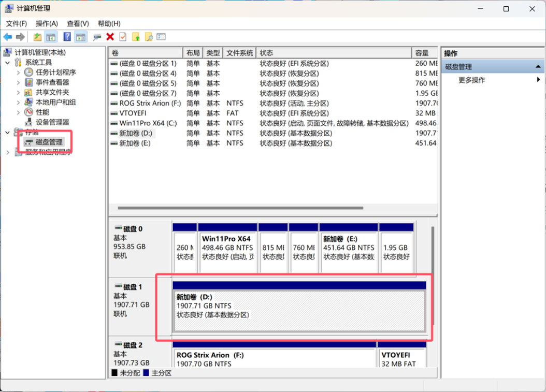Click the red X delete toolbar icon
Image resolution: width=546 pixels, height=392 pixels.
(110, 37)
